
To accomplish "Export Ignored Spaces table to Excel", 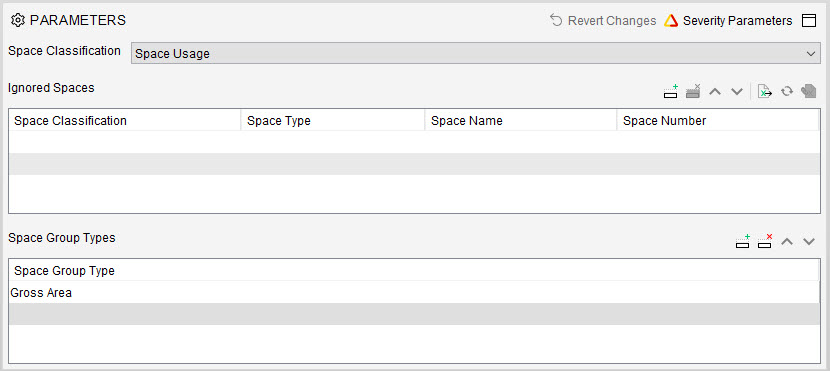I will pyautogui.click(x=764, y=91).
